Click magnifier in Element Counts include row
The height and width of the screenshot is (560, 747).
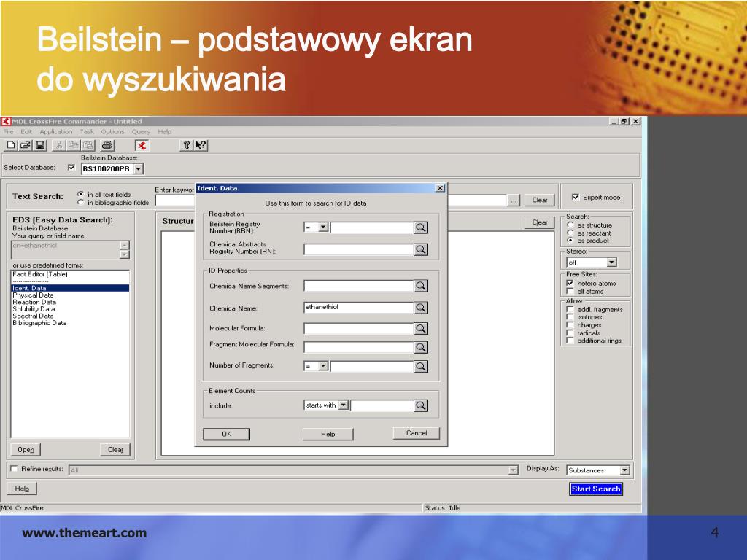[x=421, y=405]
